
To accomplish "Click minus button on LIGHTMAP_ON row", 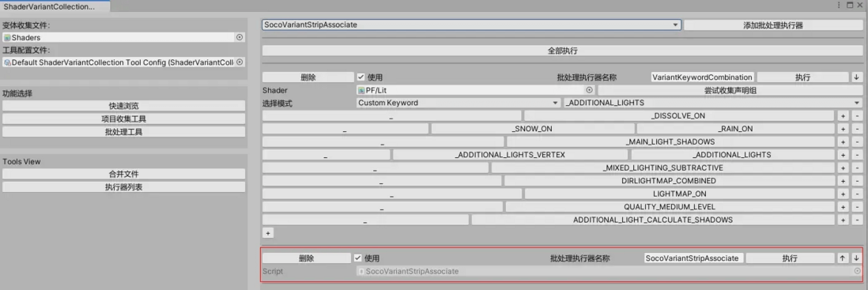I will (x=856, y=194).
